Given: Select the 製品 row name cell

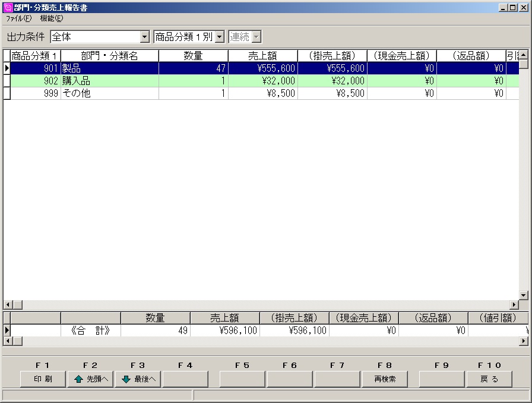Looking at the screenshot, I should (x=110, y=68).
